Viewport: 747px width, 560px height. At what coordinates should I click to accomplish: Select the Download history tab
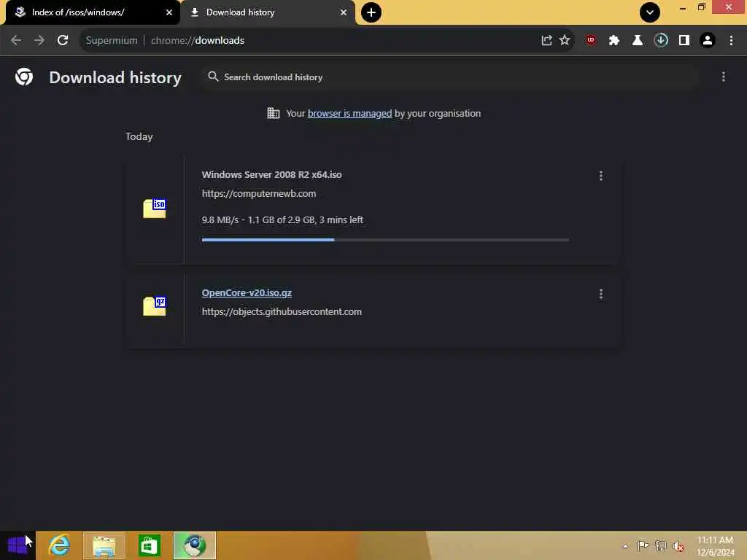[x=268, y=12]
